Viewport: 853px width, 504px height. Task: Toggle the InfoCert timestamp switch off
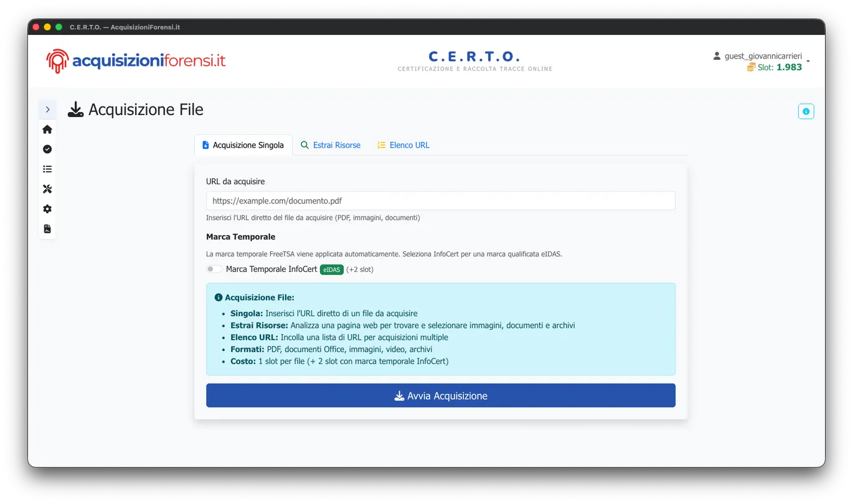click(x=214, y=268)
